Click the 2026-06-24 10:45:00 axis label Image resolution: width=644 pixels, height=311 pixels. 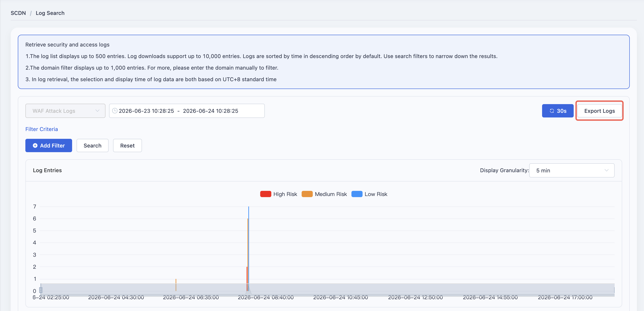[340, 297]
